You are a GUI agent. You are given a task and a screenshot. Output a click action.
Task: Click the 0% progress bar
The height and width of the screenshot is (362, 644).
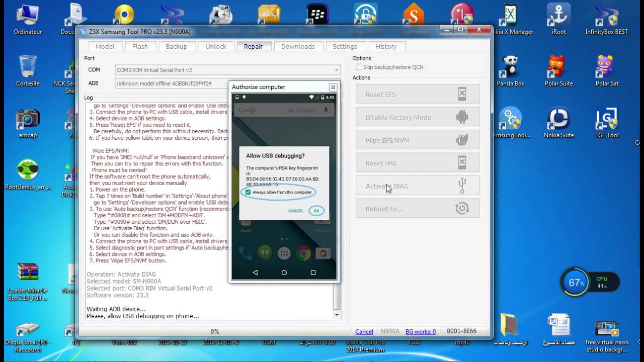215,331
